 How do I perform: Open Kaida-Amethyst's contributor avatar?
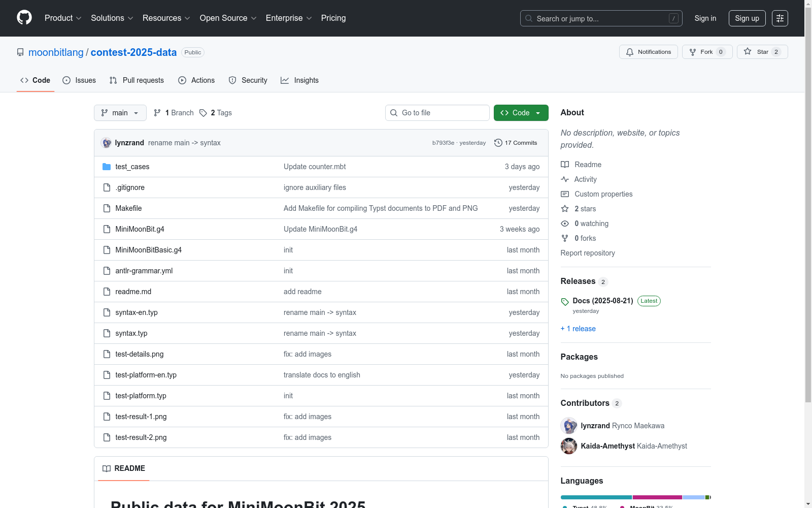click(569, 446)
